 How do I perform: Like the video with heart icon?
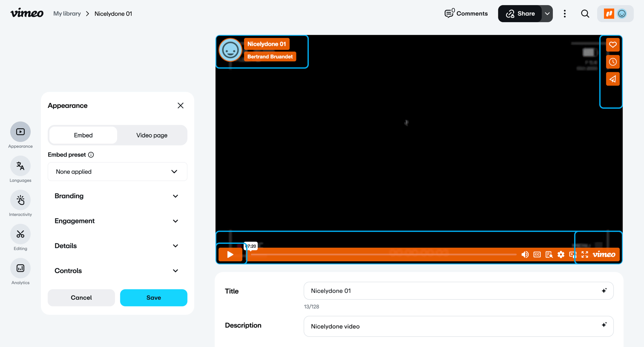click(613, 45)
